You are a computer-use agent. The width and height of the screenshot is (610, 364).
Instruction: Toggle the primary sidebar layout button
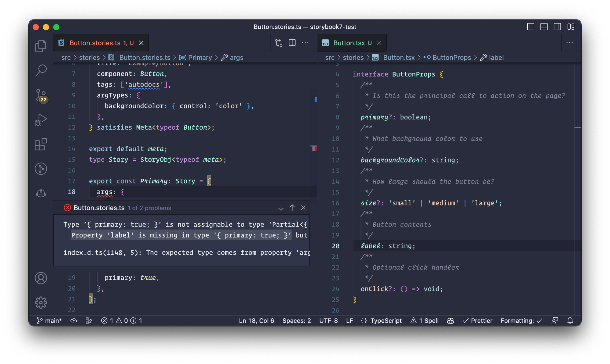[530, 27]
